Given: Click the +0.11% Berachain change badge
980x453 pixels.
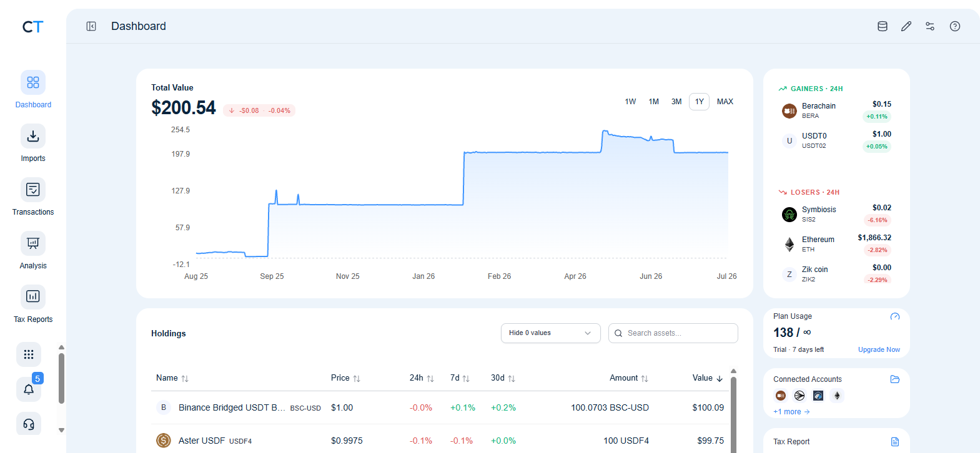Looking at the screenshot, I should 877,117.
